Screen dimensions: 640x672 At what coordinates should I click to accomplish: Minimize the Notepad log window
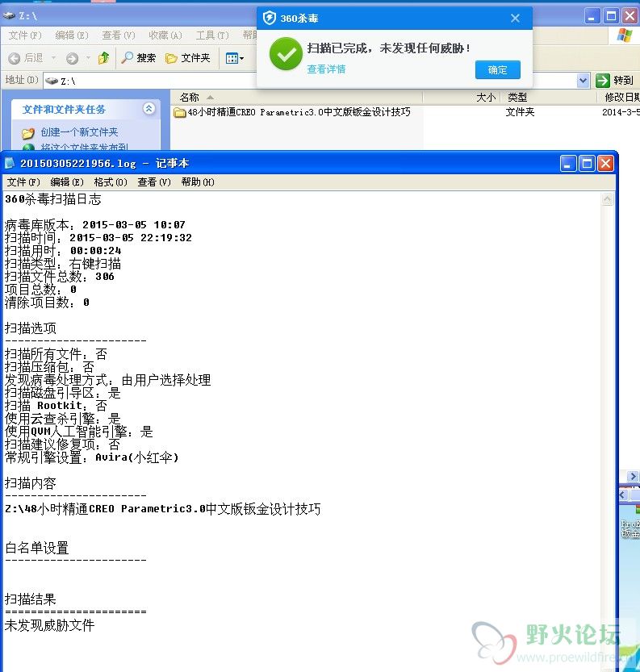coord(568,163)
